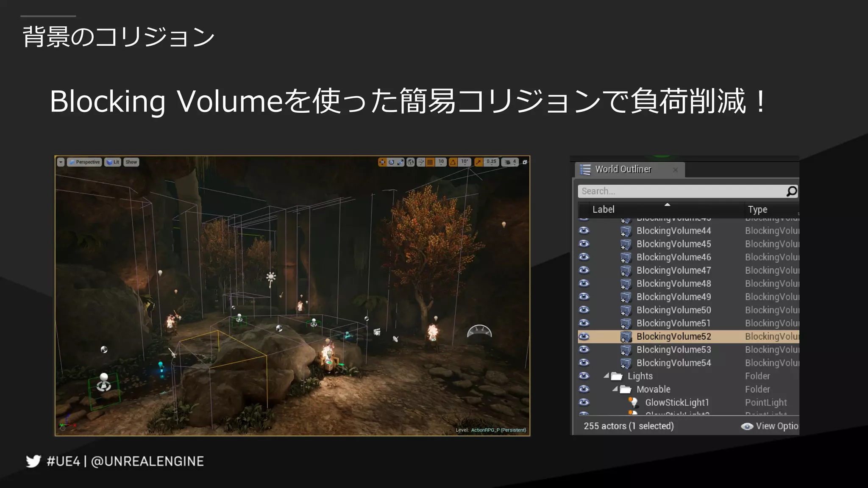868x488 pixels.
Task: Toggle visibility of BlockingVolume45
Action: [584, 244]
